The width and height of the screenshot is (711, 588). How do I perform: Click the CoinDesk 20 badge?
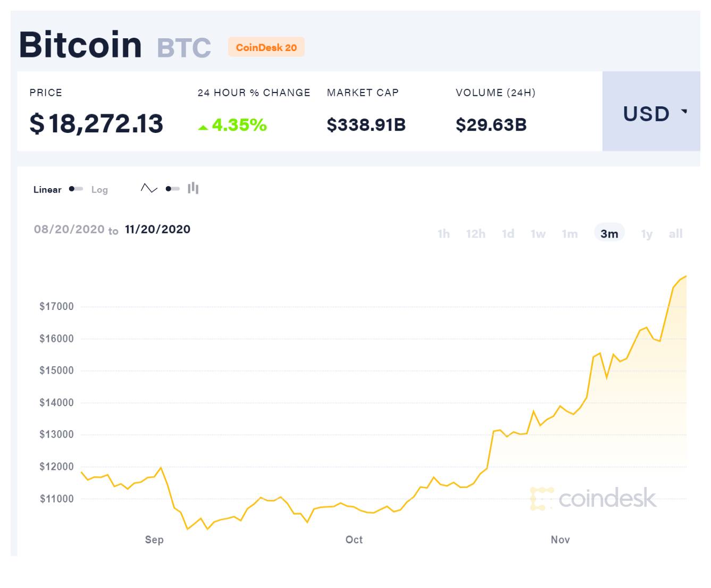pos(266,47)
